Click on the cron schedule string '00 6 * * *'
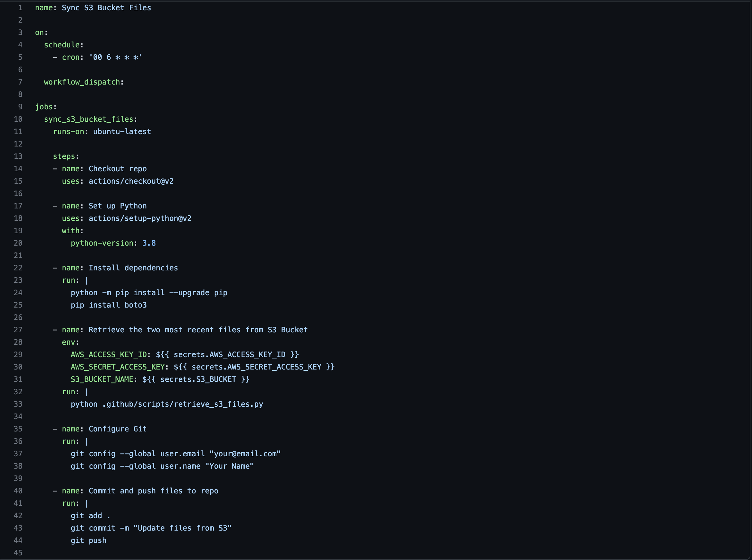The width and height of the screenshot is (752, 560). (x=115, y=57)
